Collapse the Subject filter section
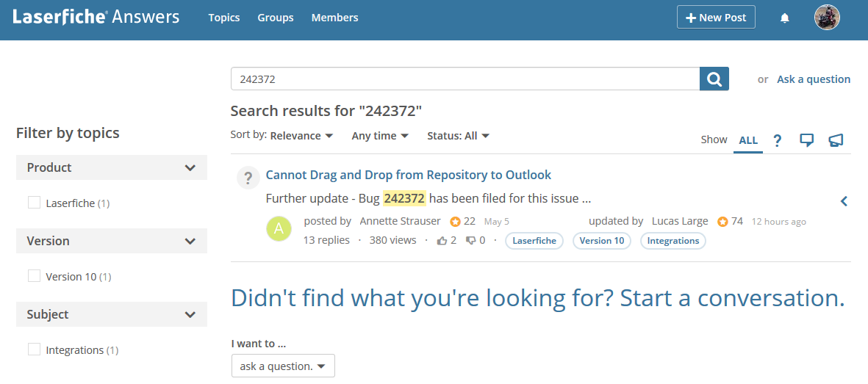Screen dimensions: 868x384 coord(190,314)
